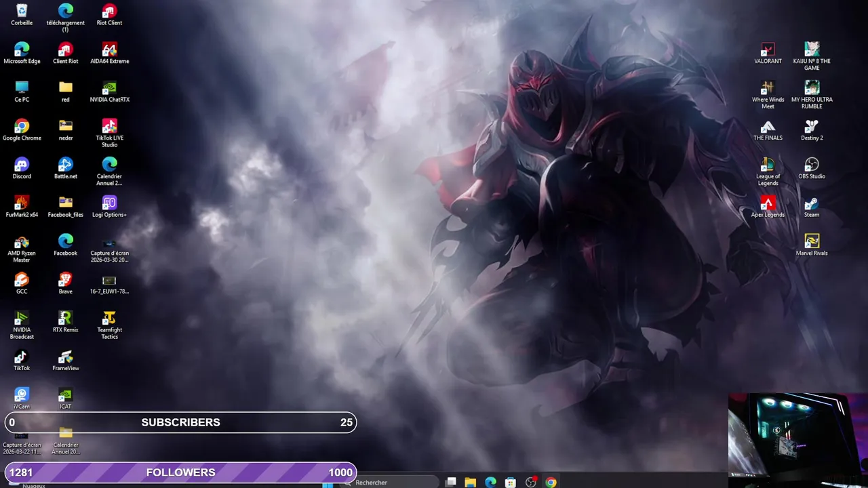Open the Where Winds Meet desktop icon

point(768,87)
